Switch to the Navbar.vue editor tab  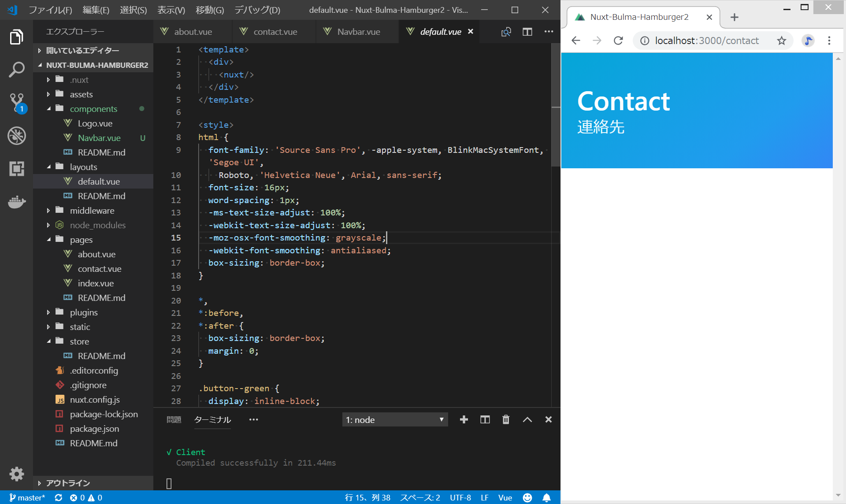coord(358,32)
